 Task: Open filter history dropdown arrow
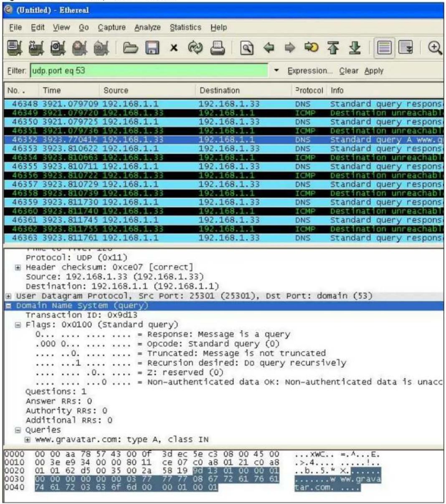tap(276, 71)
